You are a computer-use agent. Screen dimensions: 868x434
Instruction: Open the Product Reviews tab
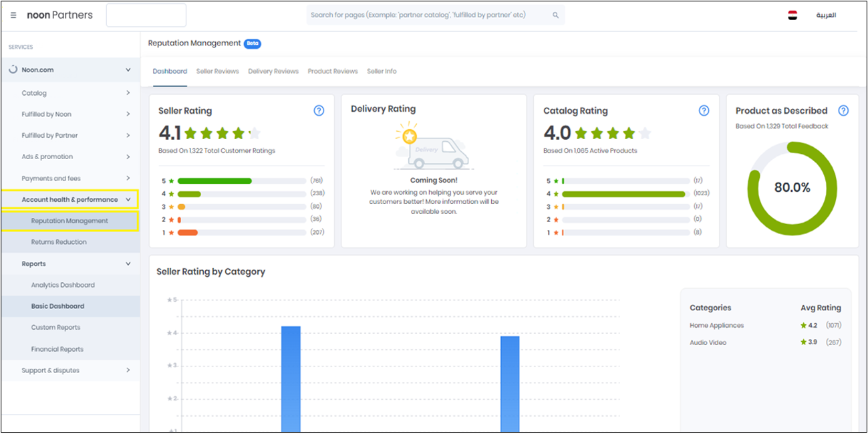pyautogui.click(x=333, y=71)
